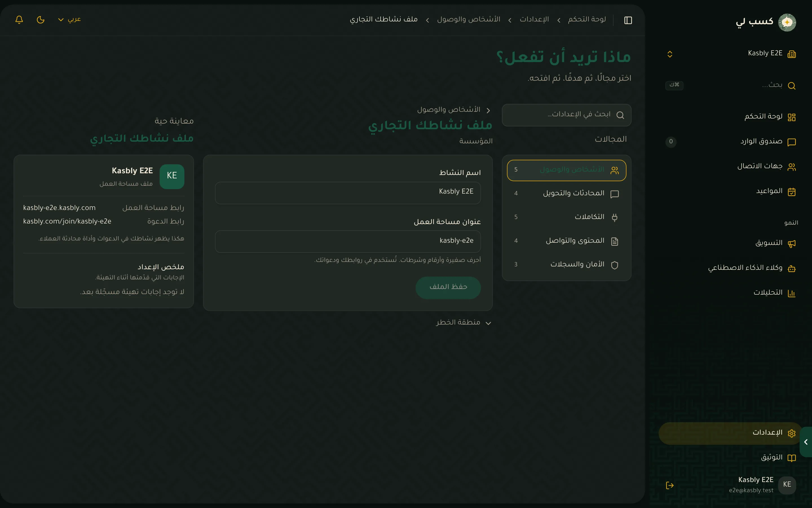Open الإعدادات in the sidebar
The width and height of the screenshot is (812, 508).
click(731, 433)
